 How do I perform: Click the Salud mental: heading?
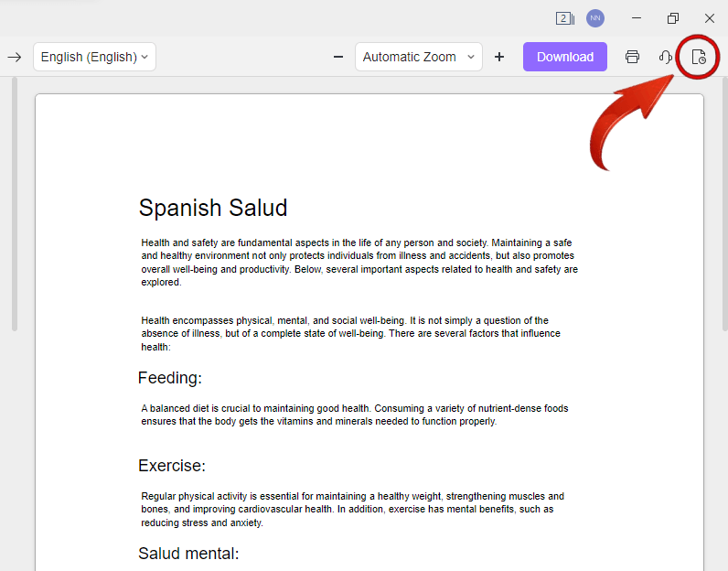pos(188,554)
